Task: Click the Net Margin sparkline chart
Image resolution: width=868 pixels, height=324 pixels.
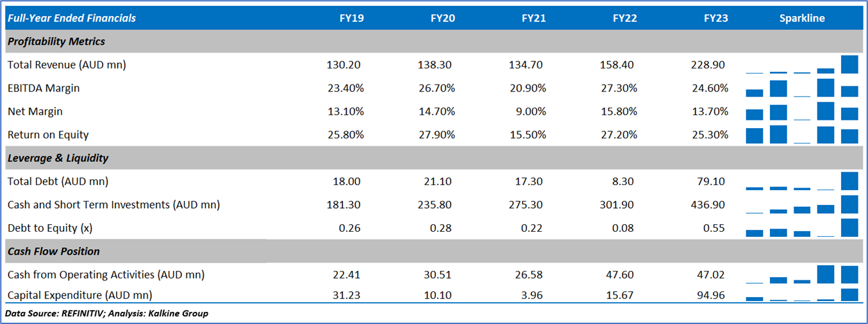Action: (x=801, y=111)
